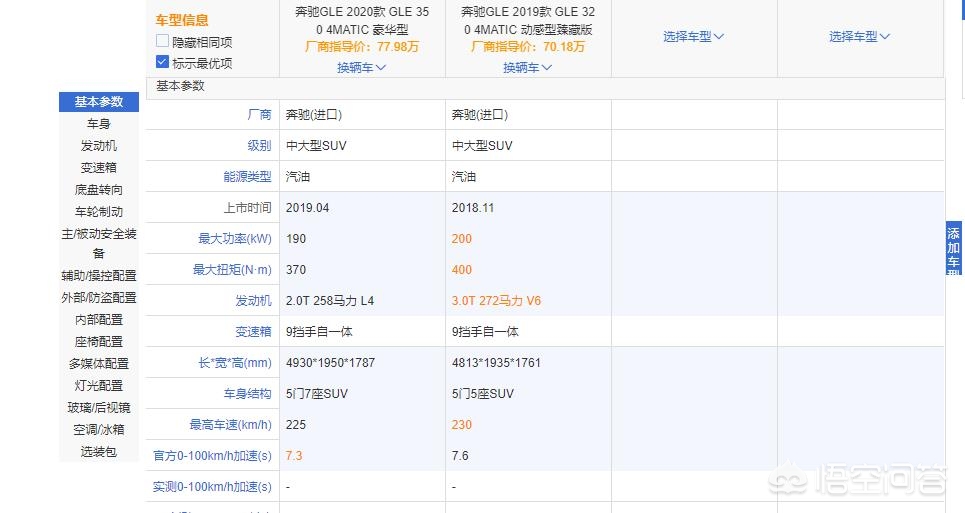
Task: Click the highlighted 200 power value
Action: point(462,239)
